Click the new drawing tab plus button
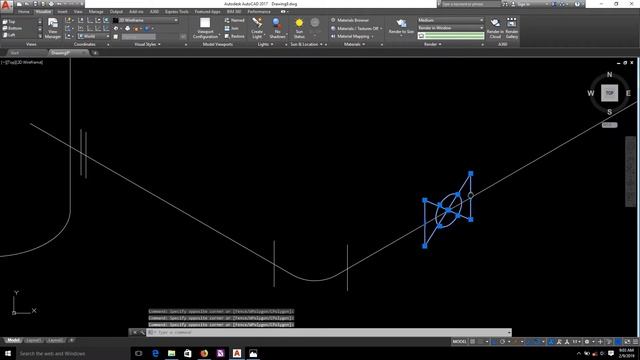The width and height of the screenshot is (640, 360). tap(95, 53)
